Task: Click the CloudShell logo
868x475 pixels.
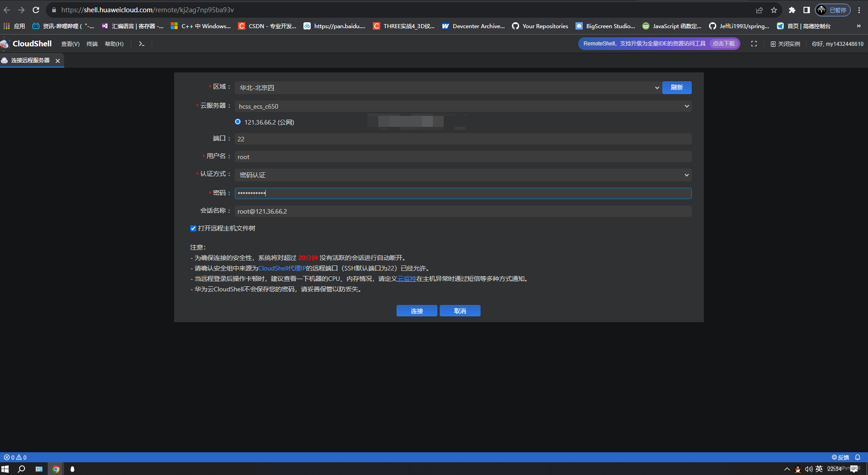Action: pyautogui.click(x=26, y=44)
